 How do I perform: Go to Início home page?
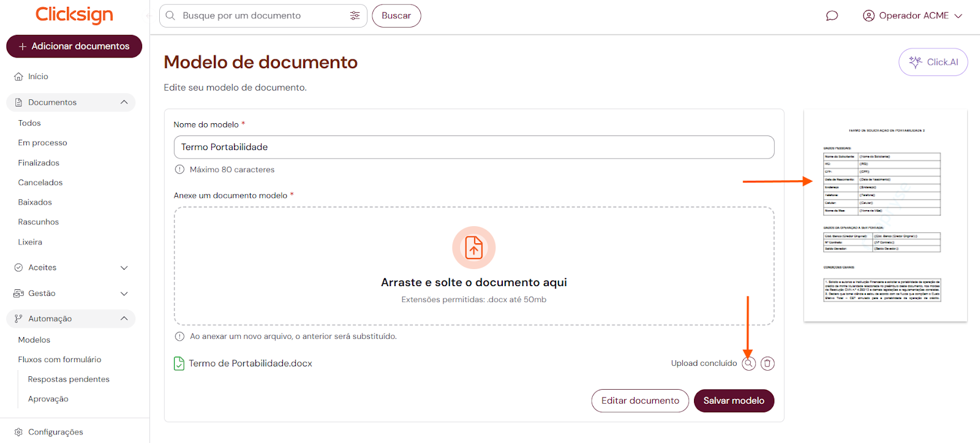(x=38, y=77)
